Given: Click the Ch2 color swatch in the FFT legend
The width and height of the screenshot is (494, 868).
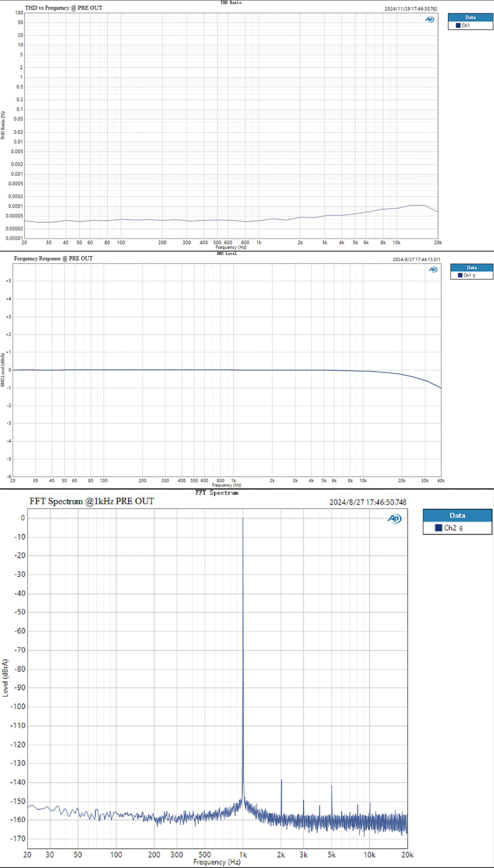Looking at the screenshot, I should click(438, 528).
